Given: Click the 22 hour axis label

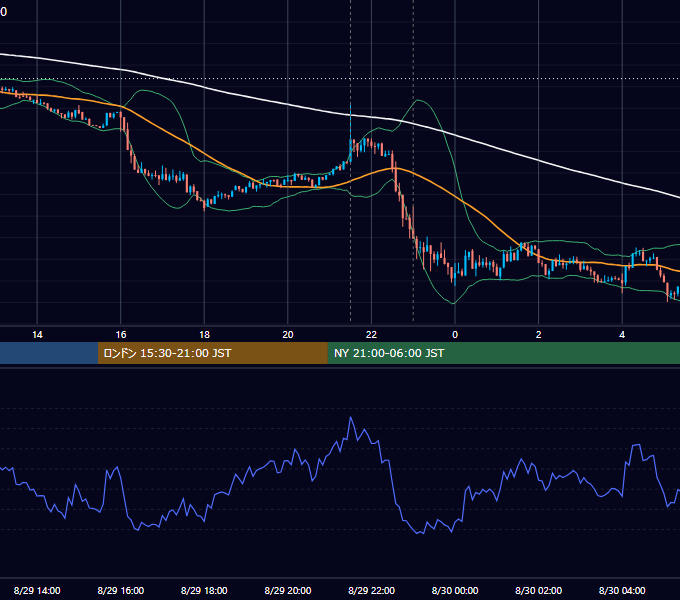Looking at the screenshot, I should tap(371, 335).
